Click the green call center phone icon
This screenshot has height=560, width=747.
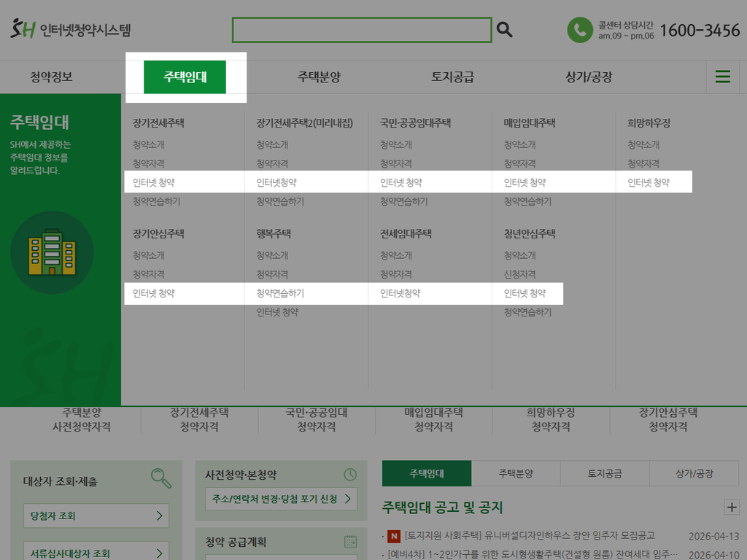click(578, 31)
